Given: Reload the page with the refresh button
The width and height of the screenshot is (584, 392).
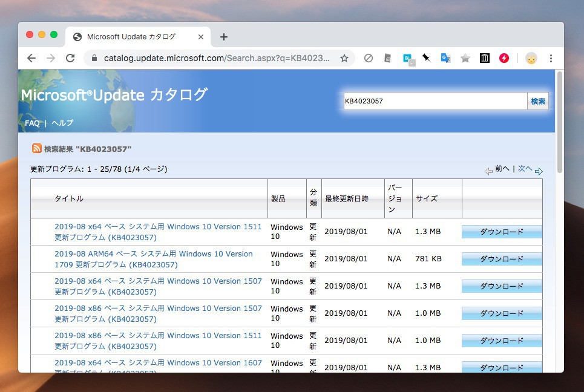Looking at the screenshot, I should tap(70, 58).
